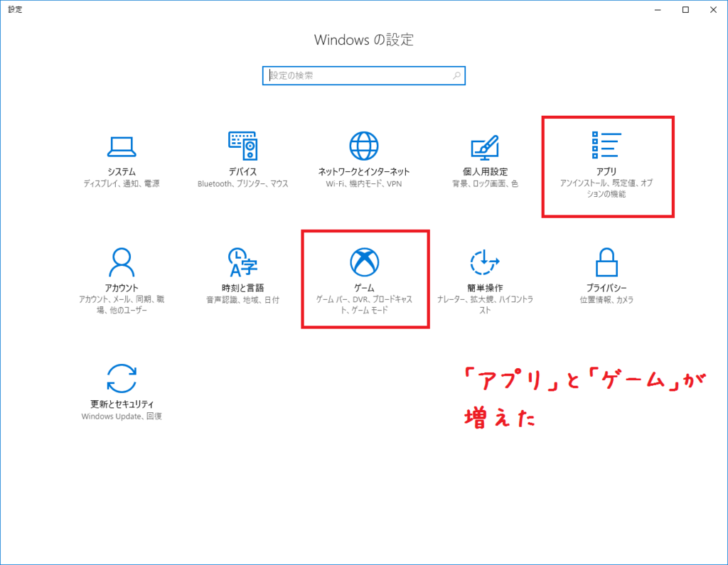728x565 pixels.
Task: Minimize the 設定 window
Action: point(658,10)
